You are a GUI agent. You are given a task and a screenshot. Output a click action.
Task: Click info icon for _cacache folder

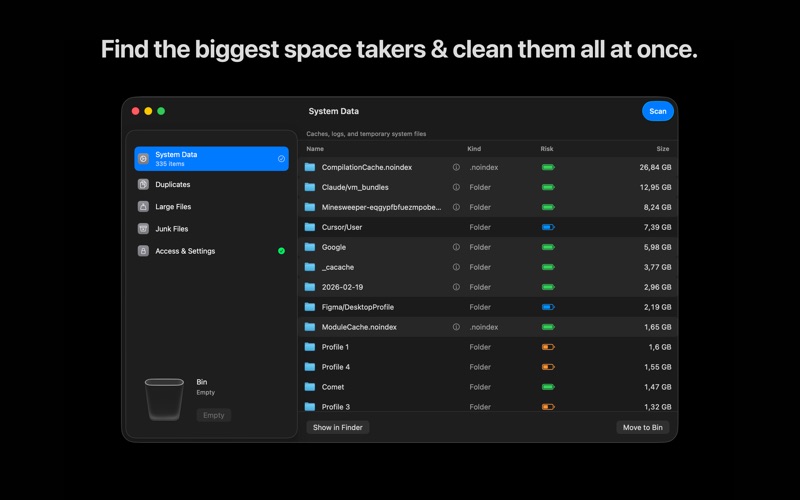tap(456, 267)
